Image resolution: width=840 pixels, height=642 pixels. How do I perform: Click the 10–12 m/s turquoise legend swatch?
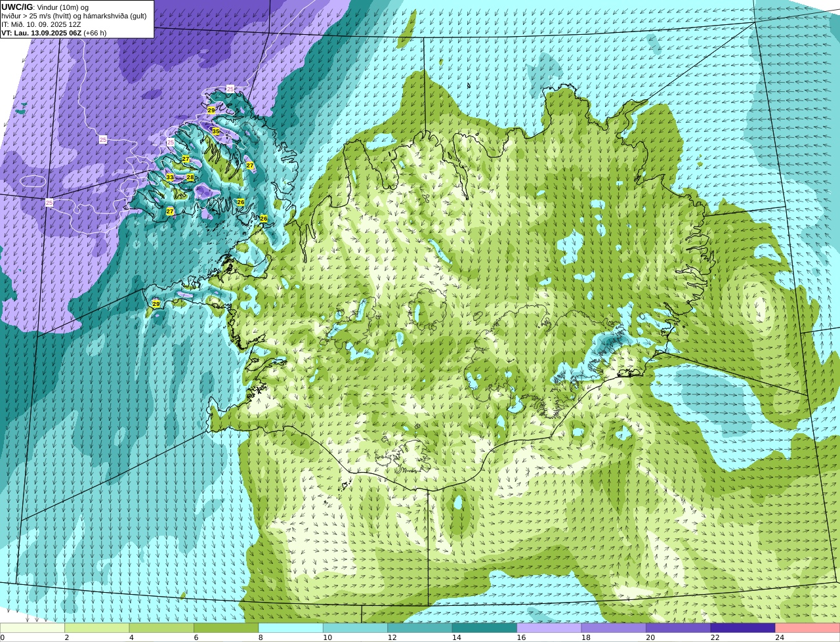[356, 628]
